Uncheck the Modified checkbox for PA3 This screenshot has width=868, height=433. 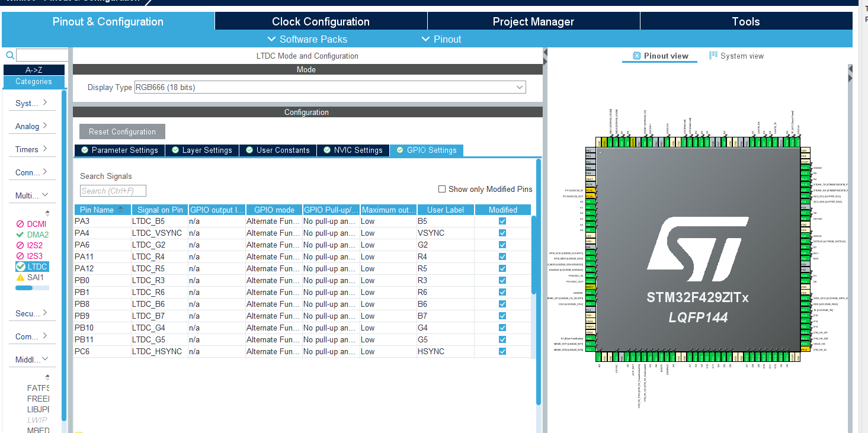click(502, 221)
